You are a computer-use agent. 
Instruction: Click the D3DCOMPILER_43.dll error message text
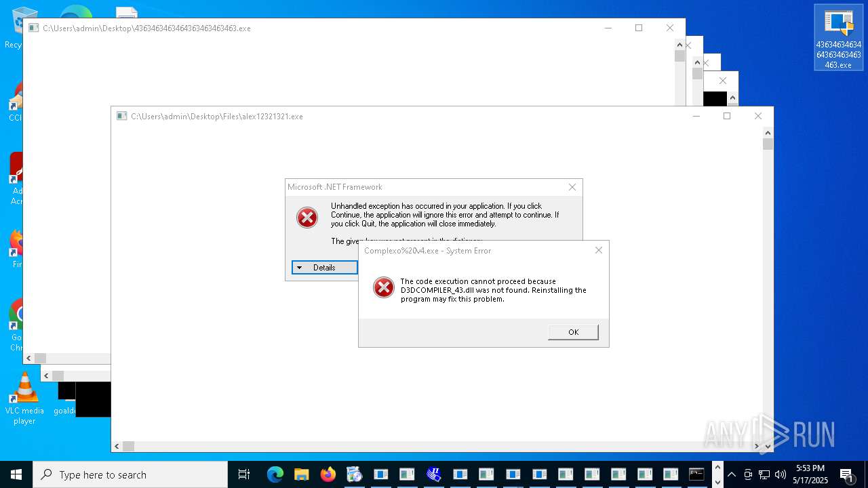[x=493, y=290]
